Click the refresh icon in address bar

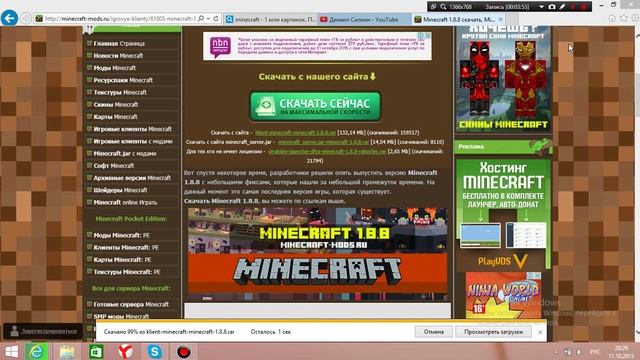(x=216, y=19)
